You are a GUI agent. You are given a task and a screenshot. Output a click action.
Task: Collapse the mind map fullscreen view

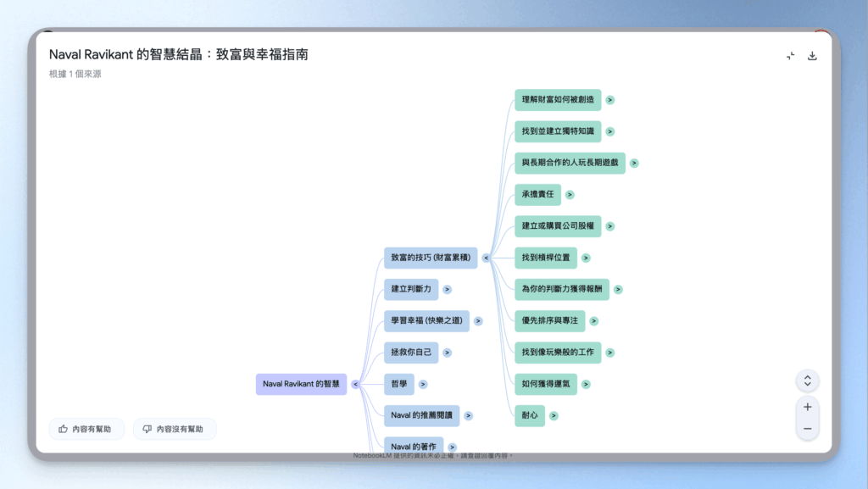pos(791,56)
